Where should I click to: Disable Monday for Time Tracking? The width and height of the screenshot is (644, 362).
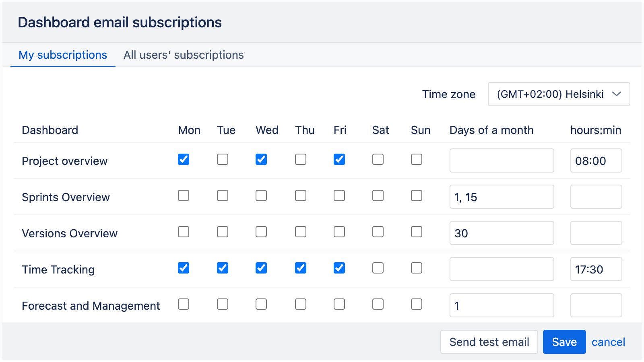(184, 268)
